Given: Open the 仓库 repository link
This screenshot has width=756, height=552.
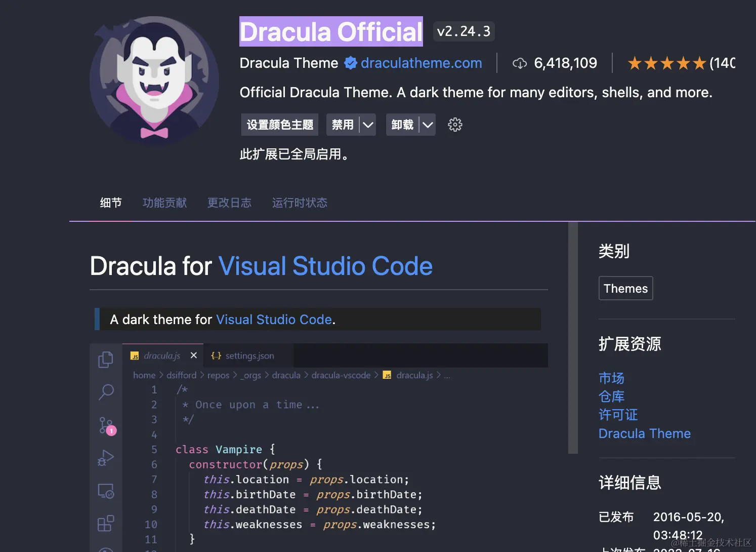Looking at the screenshot, I should click(611, 397).
